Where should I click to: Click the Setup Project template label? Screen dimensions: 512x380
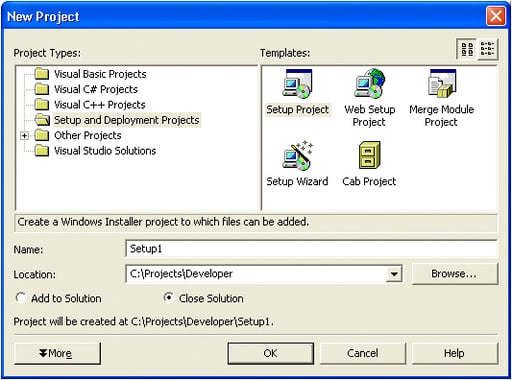click(298, 109)
